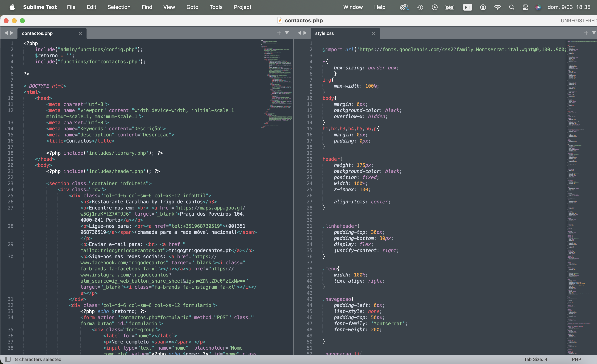
Task: Open the Selection menu
Action: [119, 7]
